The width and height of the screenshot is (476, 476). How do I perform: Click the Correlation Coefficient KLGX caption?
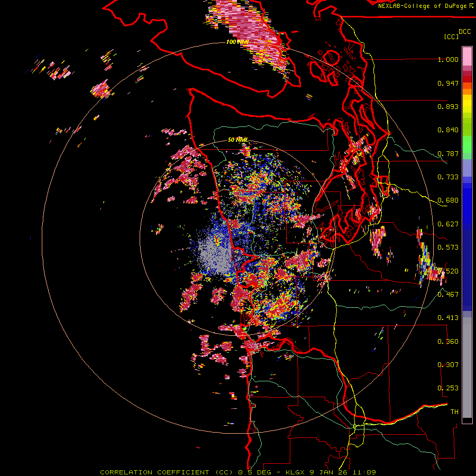238,472
